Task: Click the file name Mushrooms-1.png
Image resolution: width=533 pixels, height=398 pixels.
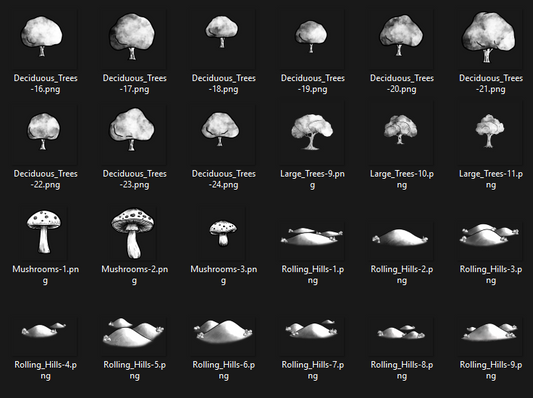Action: (x=46, y=275)
